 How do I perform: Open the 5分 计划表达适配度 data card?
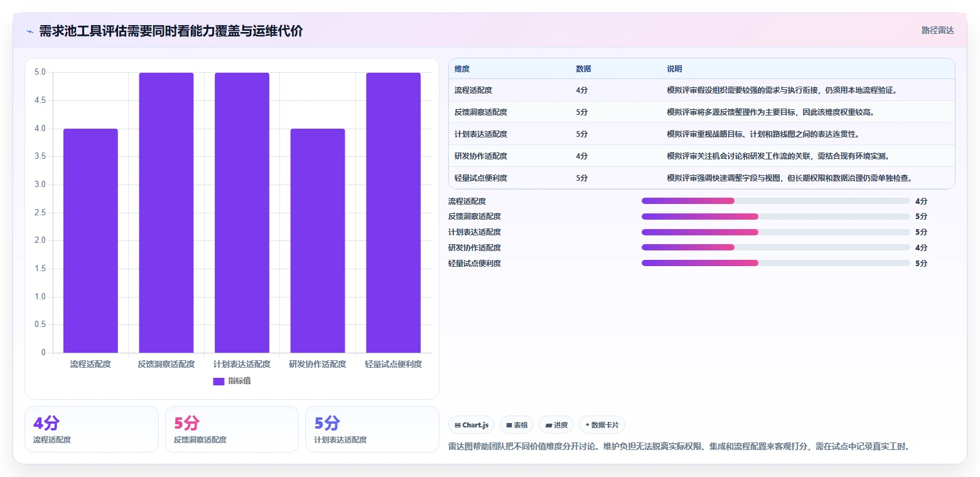pyautogui.click(x=372, y=429)
